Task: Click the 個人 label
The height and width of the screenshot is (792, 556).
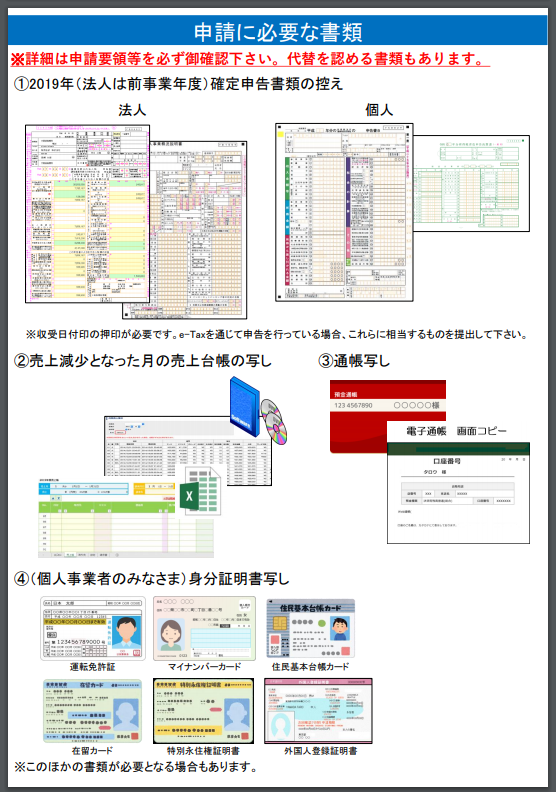Action: click(x=379, y=110)
